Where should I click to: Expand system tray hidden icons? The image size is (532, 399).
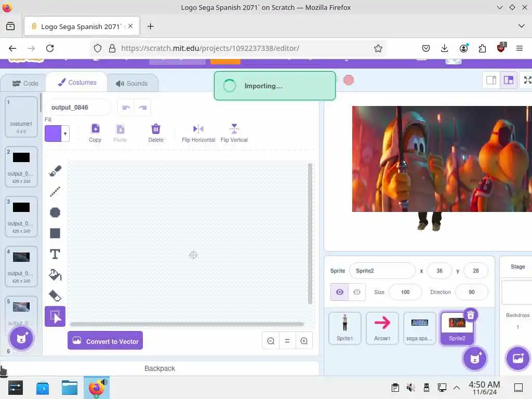pyautogui.click(x=457, y=388)
